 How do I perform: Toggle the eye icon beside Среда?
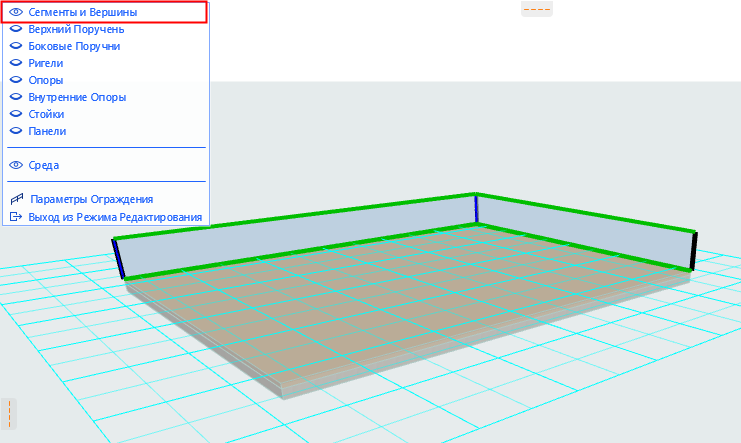tap(16, 165)
